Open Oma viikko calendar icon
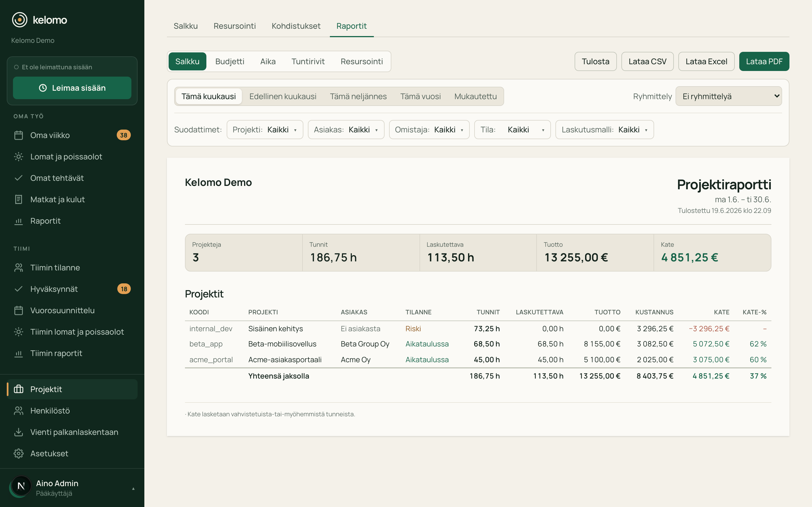This screenshot has width=812, height=507. 18,135
